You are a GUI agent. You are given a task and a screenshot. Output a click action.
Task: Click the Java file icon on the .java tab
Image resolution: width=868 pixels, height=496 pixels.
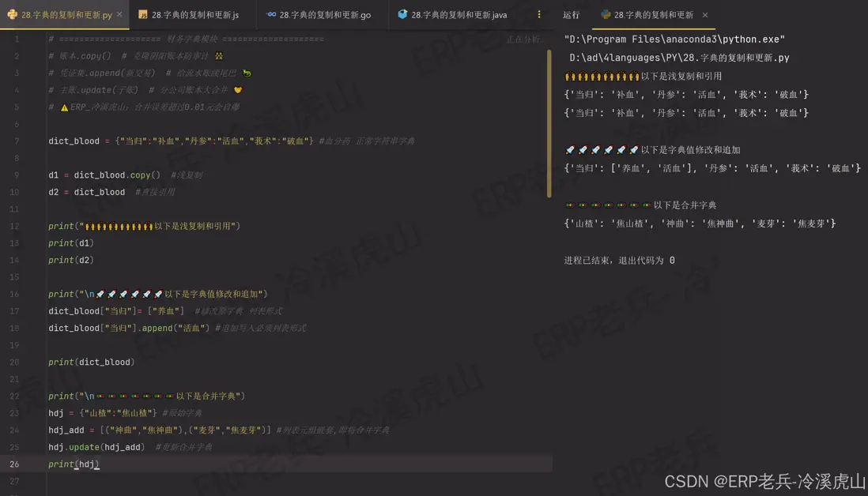point(402,14)
